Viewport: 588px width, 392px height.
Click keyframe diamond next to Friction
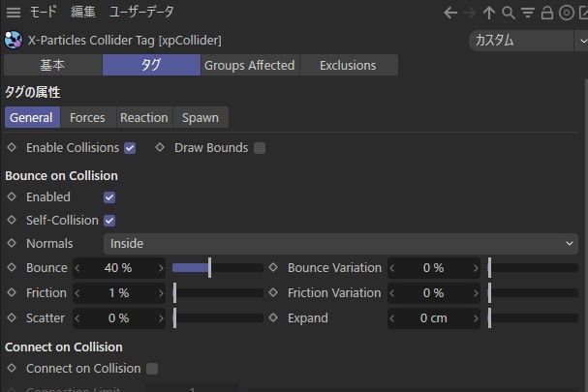[x=12, y=292]
